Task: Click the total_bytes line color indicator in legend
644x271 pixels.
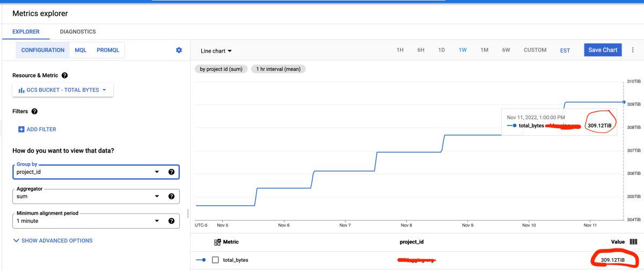Action: click(x=201, y=260)
